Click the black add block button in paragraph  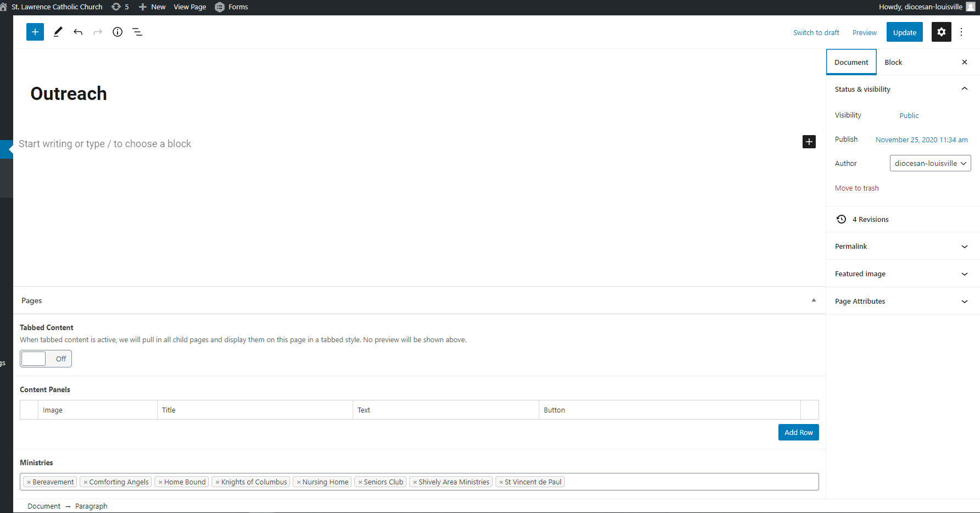pos(809,142)
